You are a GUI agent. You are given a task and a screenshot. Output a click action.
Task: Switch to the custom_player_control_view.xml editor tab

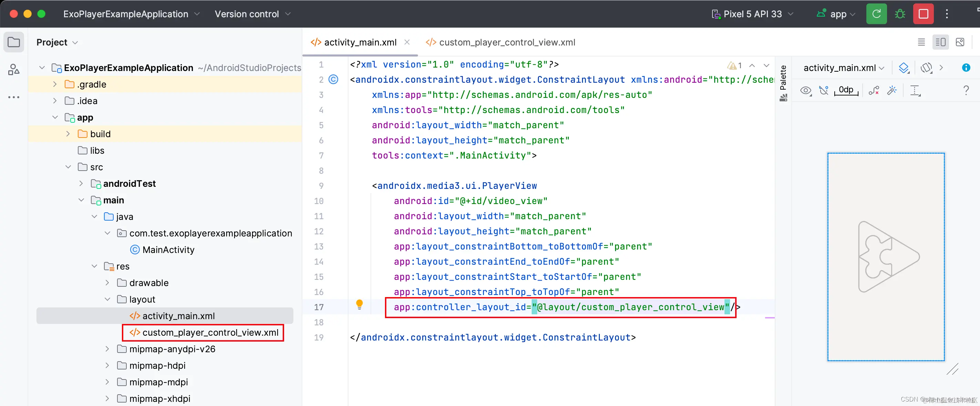click(507, 42)
